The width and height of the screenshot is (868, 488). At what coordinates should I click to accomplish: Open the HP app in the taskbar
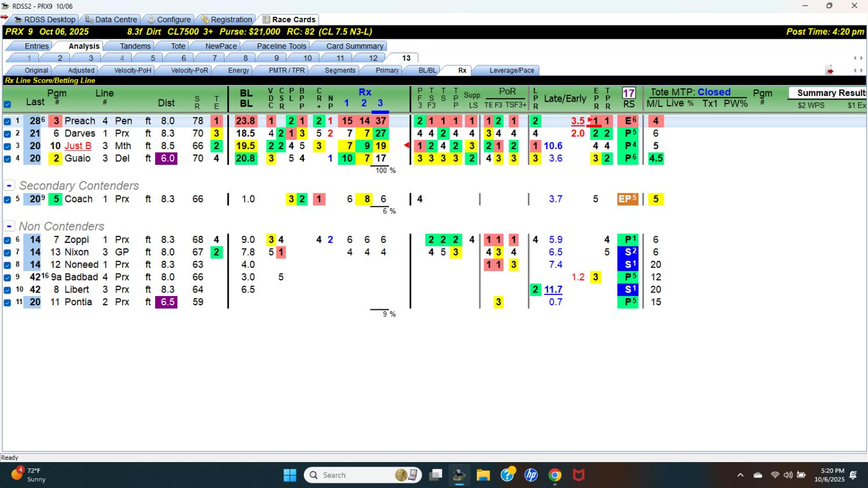point(531,475)
